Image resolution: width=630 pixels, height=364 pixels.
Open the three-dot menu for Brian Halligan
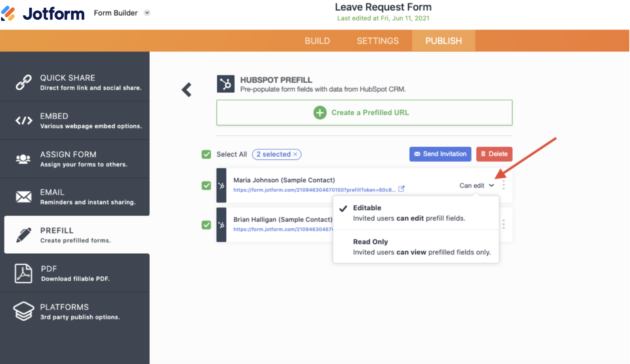point(503,224)
